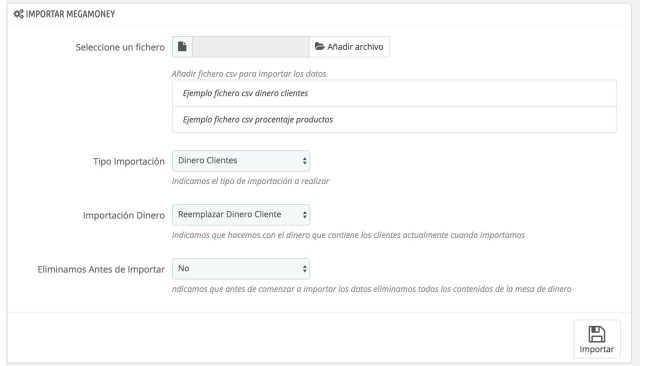Image resolution: width=646 pixels, height=366 pixels.
Task: Click the Tipo Importación label
Action: coord(129,162)
